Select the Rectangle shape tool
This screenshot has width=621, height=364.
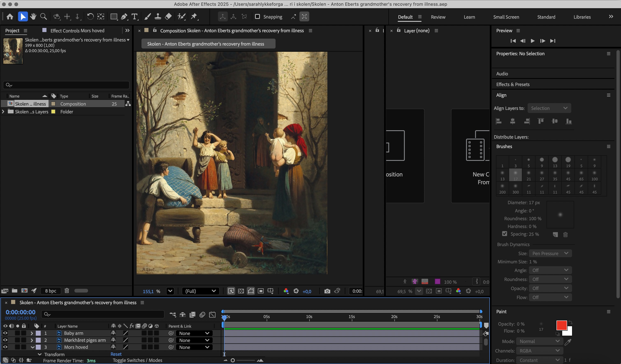114,17
